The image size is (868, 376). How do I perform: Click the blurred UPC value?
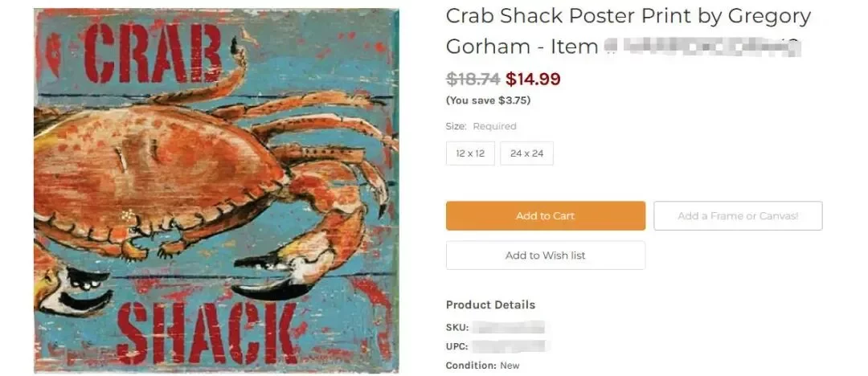pos(508,346)
